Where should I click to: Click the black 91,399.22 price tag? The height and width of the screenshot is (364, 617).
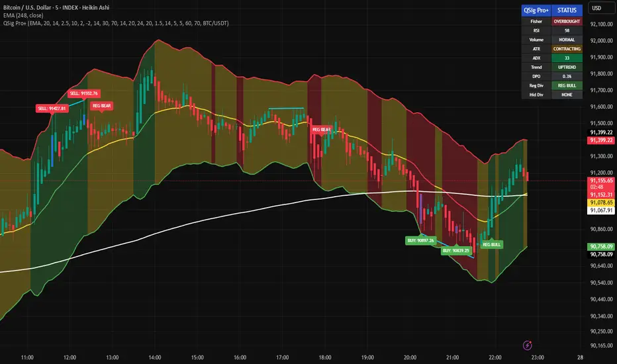click(601, 132)
